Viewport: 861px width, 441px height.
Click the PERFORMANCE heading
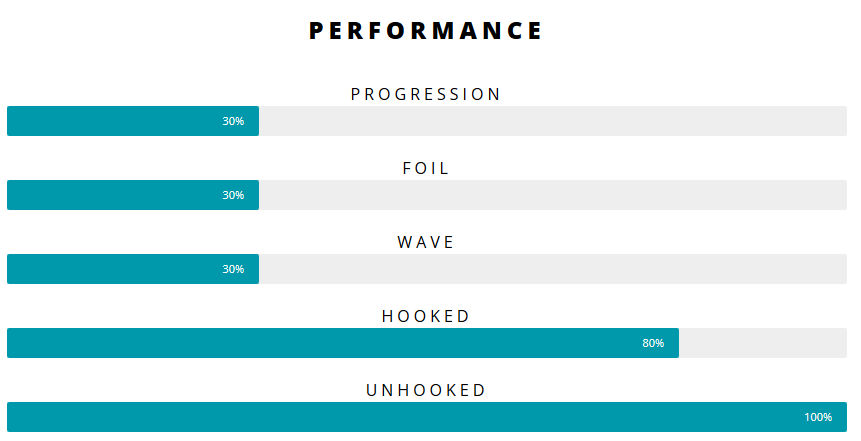click(426, 31)
